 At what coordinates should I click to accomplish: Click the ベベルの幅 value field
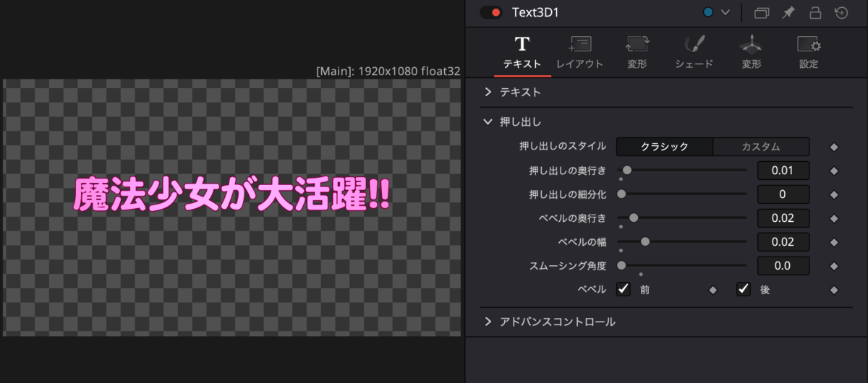(783, 242)
